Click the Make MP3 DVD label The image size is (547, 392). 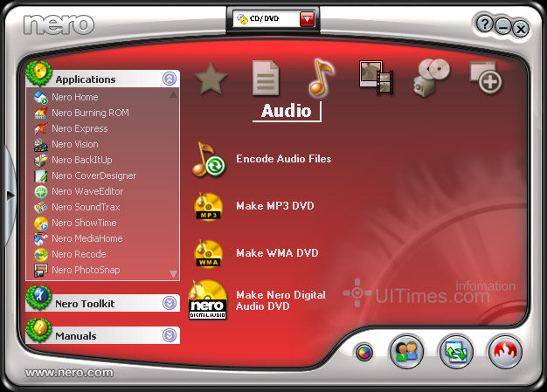(275, 206)
